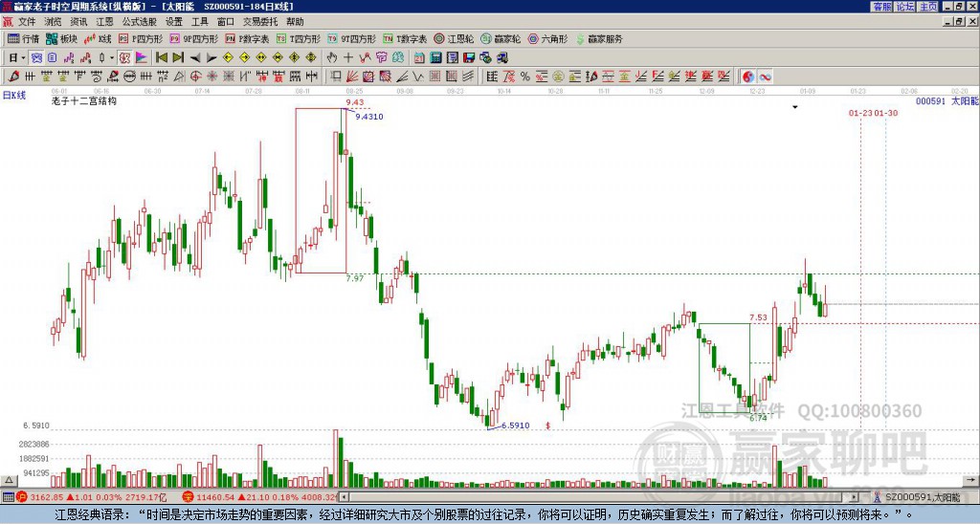This screenshot has width=980, height=524.
Task: Open the 9P四方形 tool
Action: point(193,38)
